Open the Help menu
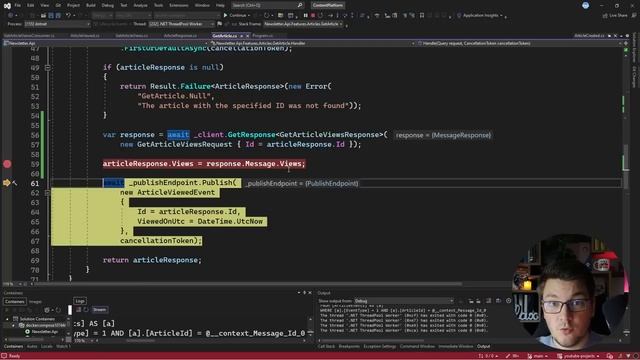The width and height of the screenshot is (640, 360). point(220,5)
